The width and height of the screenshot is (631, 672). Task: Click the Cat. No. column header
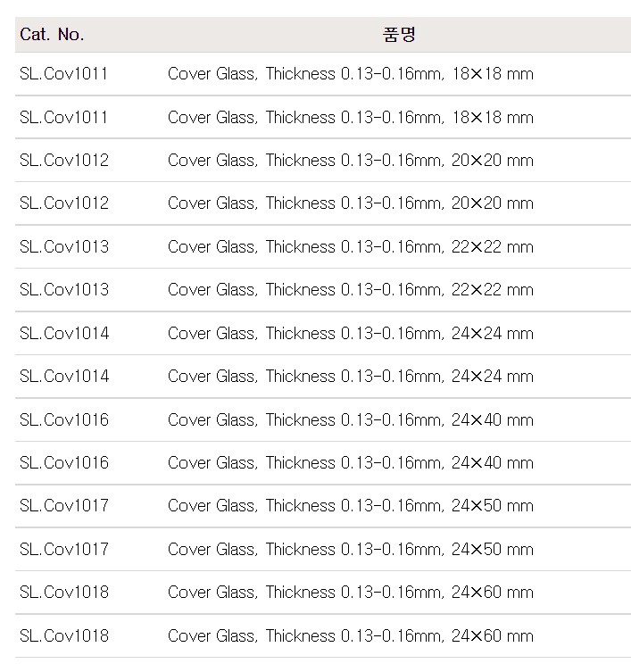pyautogui.click(x=52, y=35)
